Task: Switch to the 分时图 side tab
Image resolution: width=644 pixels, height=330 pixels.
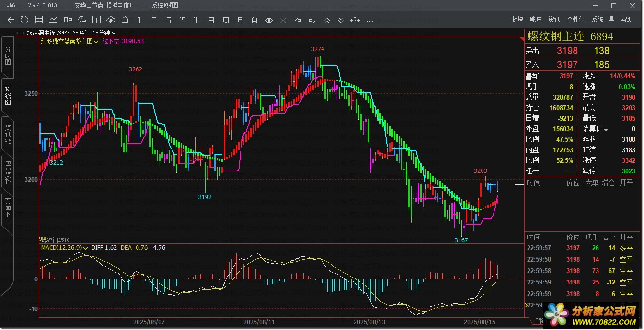Action: (8, 56)
